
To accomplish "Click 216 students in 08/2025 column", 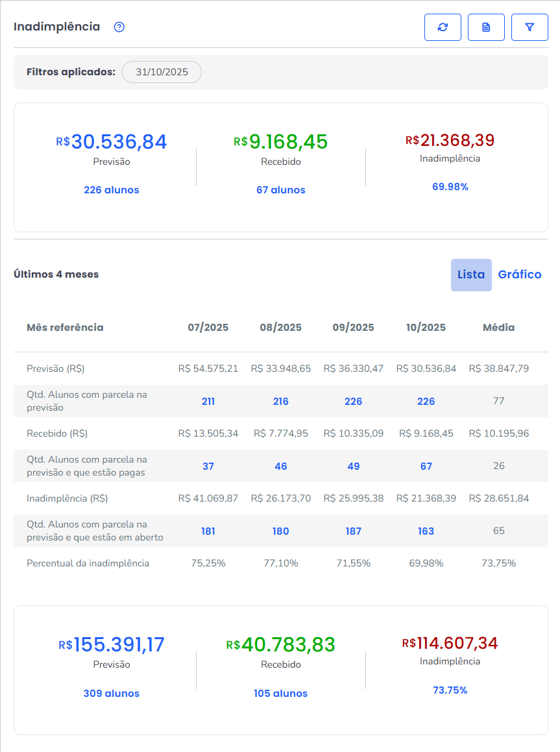I will (281, 402).
